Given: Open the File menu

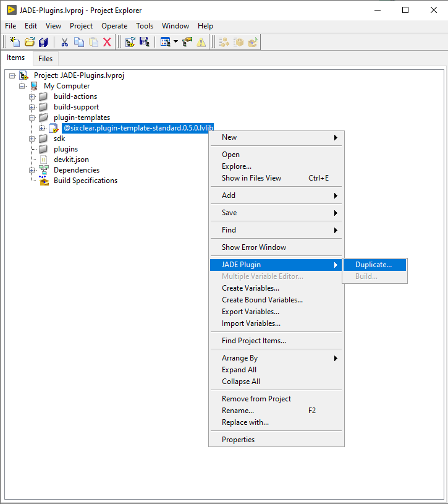Looking at the screenshot, I should pos(11,26).
